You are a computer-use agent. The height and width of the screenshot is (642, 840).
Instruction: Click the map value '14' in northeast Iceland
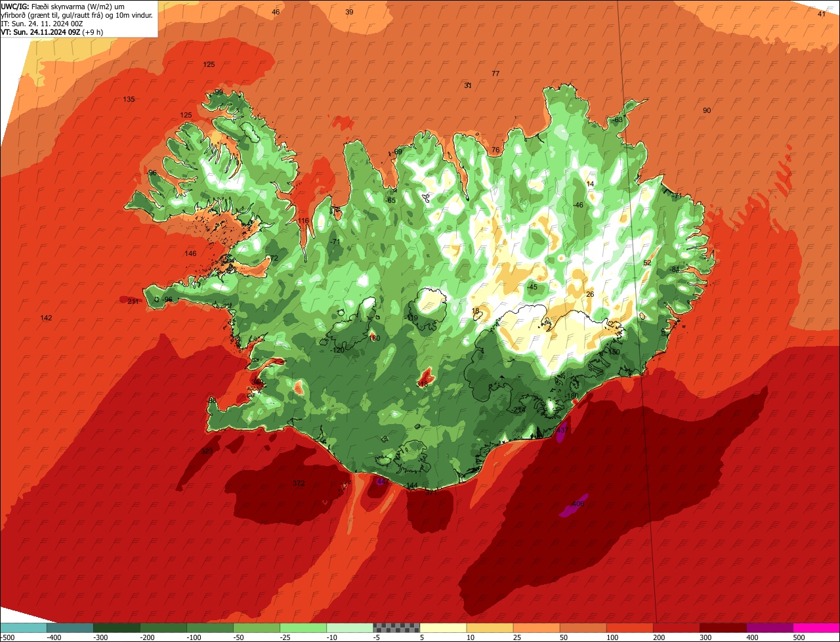click(x=590, y=184)
